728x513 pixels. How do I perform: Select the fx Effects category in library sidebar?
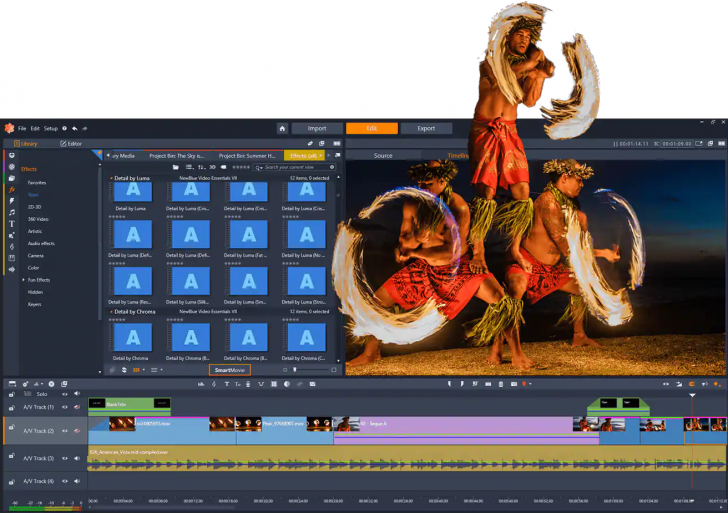(x=12, y=189)
